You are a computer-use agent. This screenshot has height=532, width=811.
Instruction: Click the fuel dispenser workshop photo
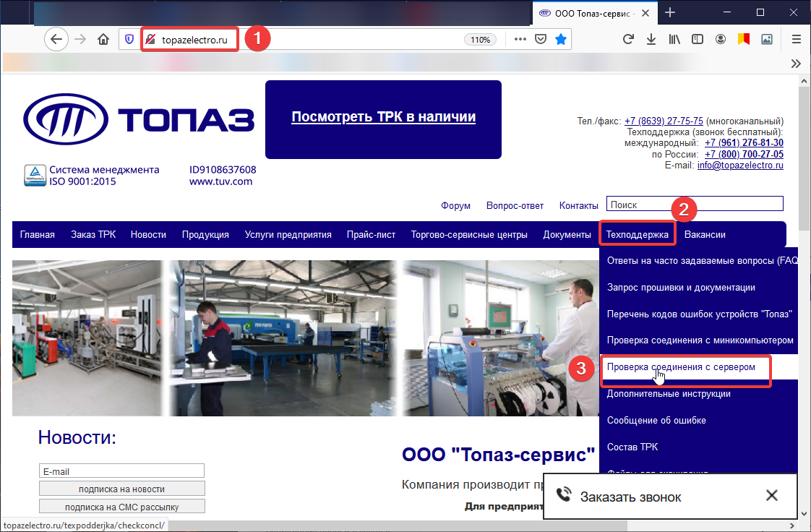click(x=87, y=338)
